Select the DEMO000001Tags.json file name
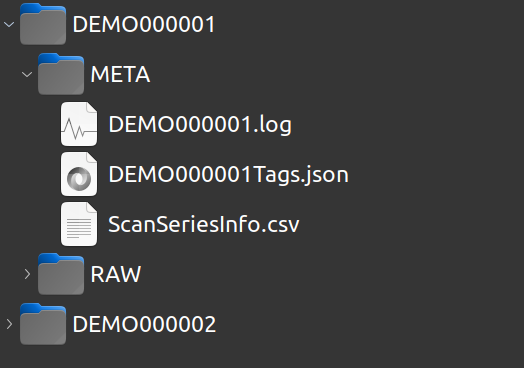 (x=228, y=175)
